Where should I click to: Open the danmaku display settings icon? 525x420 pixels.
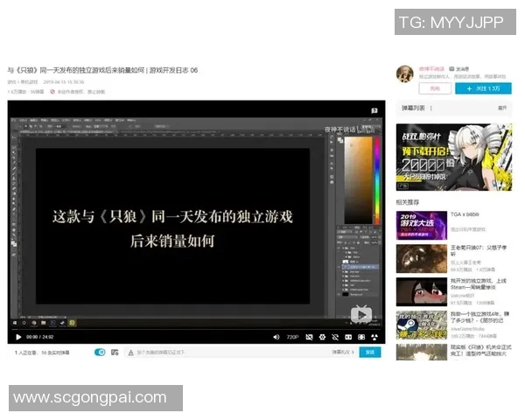tap(115, 353)
